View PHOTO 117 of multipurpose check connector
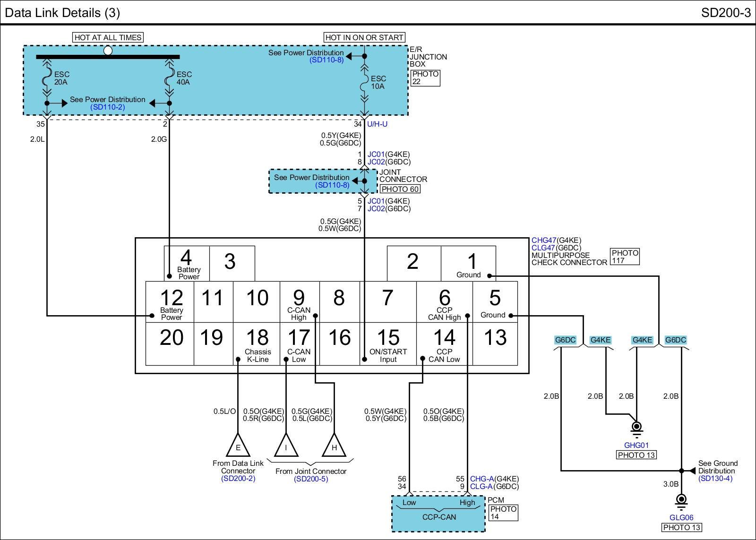This screenshot has height=540, width=756. (x=625, y=257)
